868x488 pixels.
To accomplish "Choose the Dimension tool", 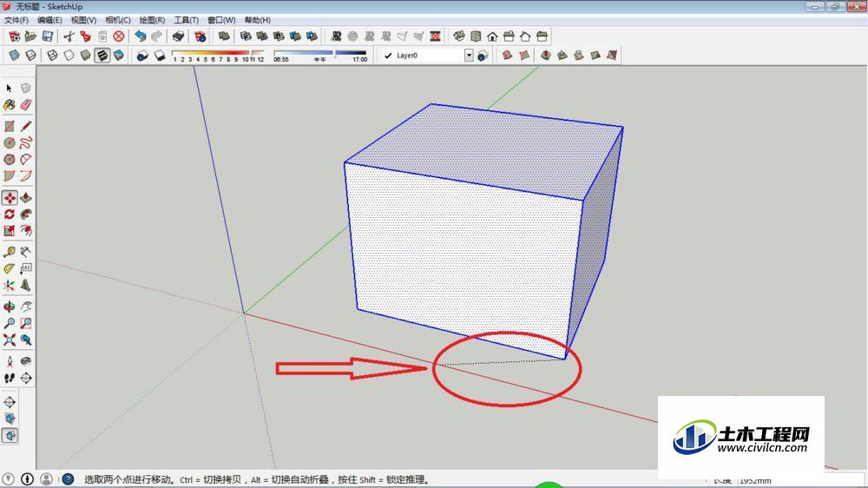I will click(x=25, y=252).
